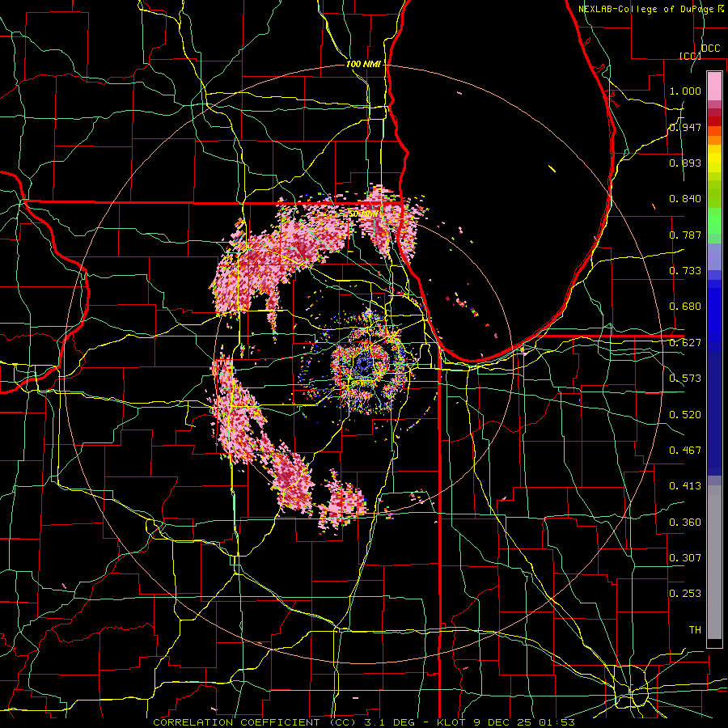Select the 0.360 legend value
The height and width of the screenshot is (728, 728).
[685, 523]
